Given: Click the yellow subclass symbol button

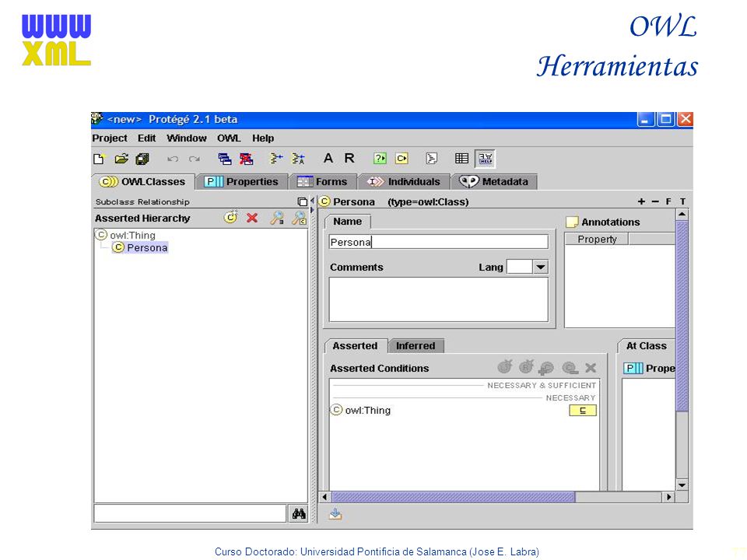Looking at the screenshot, I should click(x=583, y=411).
